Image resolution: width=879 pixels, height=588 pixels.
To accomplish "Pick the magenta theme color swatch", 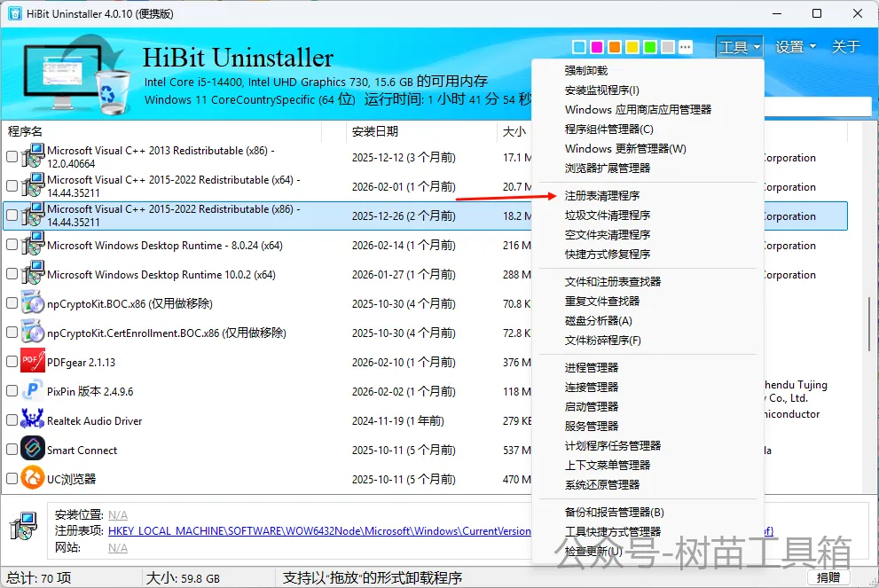I will (x=597, y=47).
